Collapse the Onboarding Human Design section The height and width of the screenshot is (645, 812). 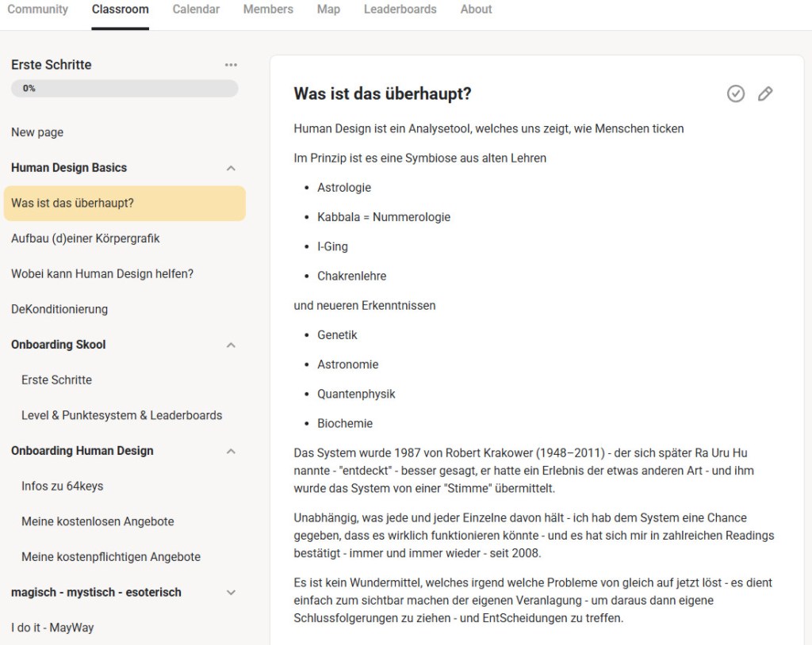coord(231,451)
